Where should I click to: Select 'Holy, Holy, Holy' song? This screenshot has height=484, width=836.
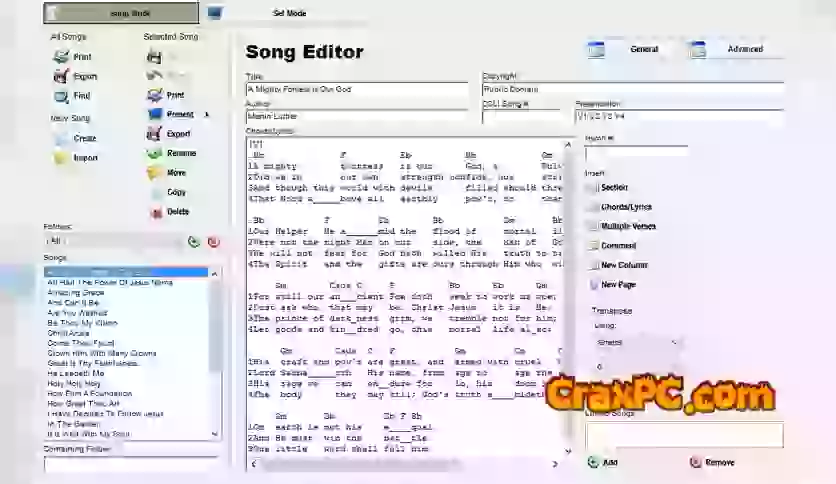tap(74, 384)
